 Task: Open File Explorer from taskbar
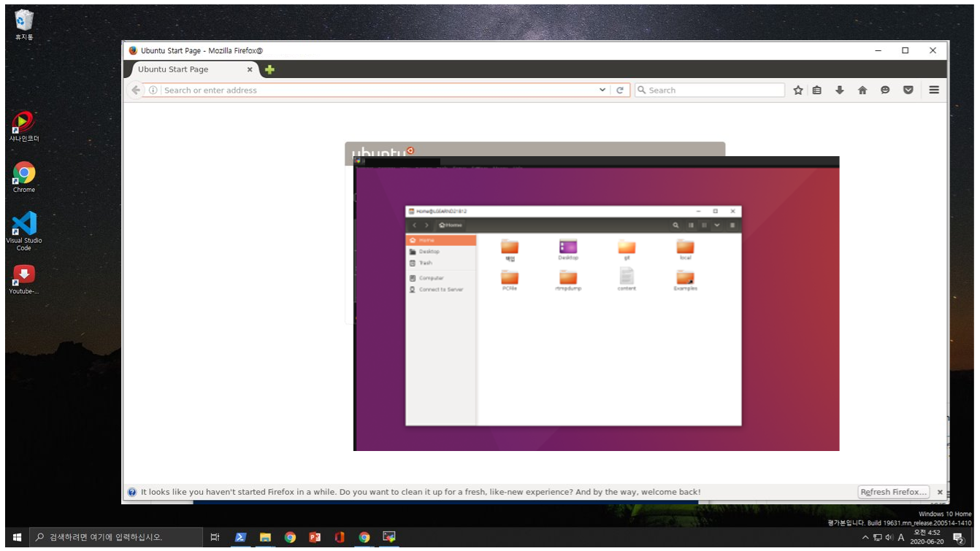click(x=265, y=537)
